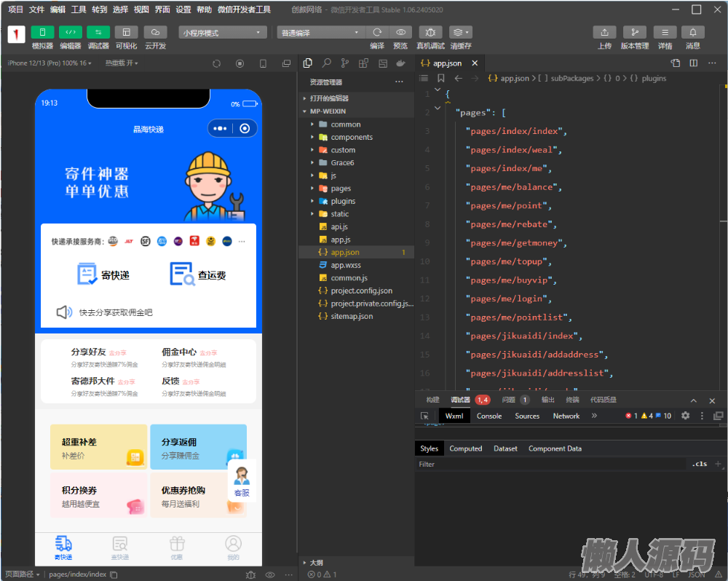This screenshot has height=581, width=728.
Task: Click the clear cache icon
Action: point(460,32)
